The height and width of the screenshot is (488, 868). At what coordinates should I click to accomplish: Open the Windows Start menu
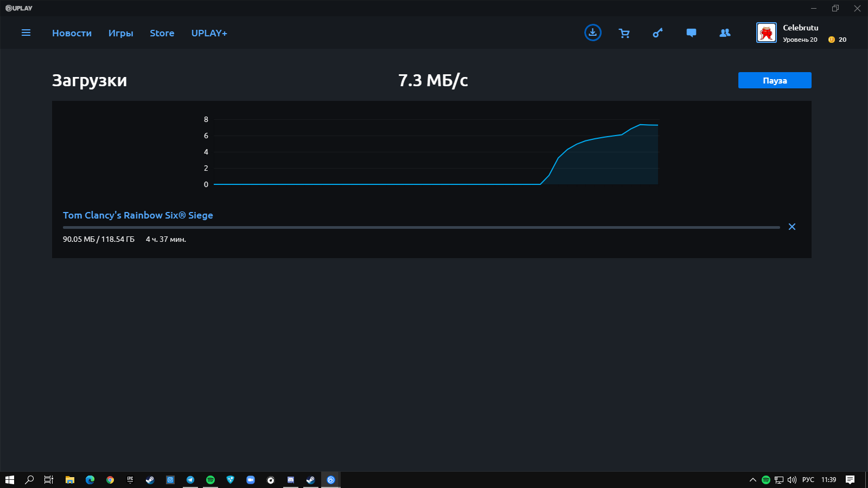pyautogui.click(x=10, y=480)
